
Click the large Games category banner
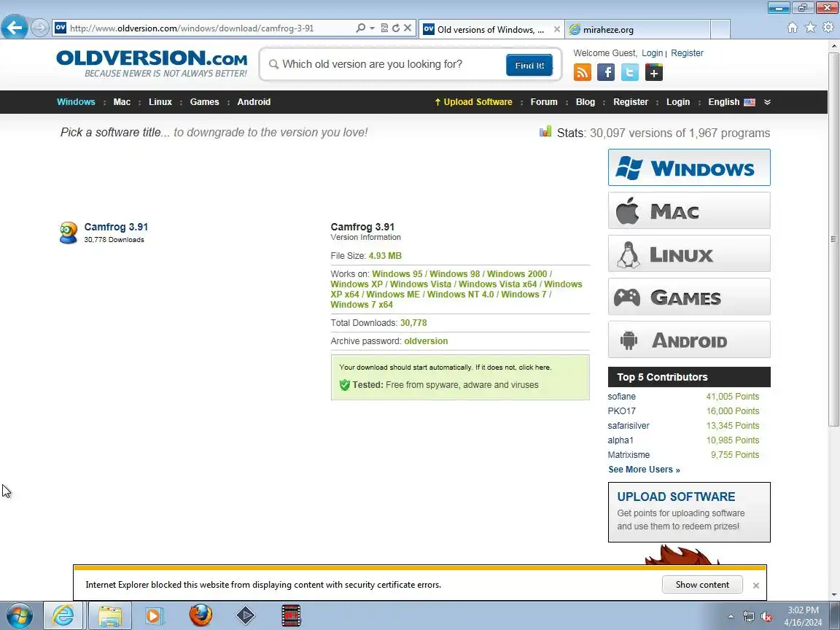(x=689, y=296)
